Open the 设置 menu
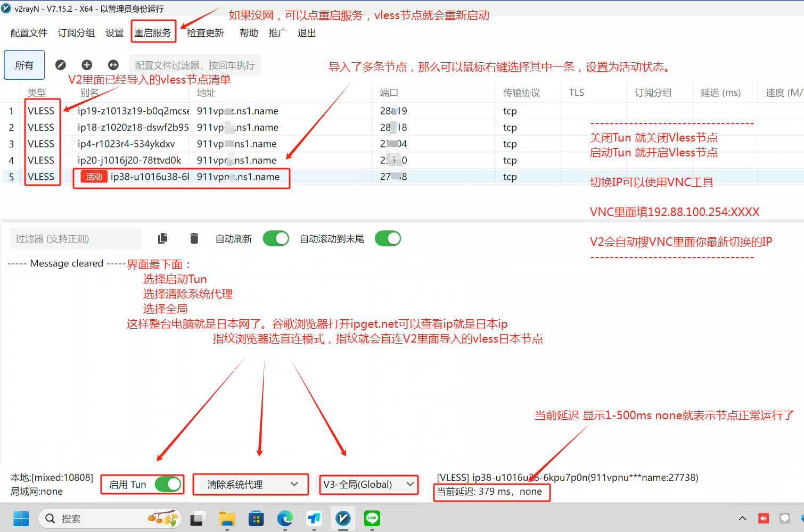 [x=114, y=32]
